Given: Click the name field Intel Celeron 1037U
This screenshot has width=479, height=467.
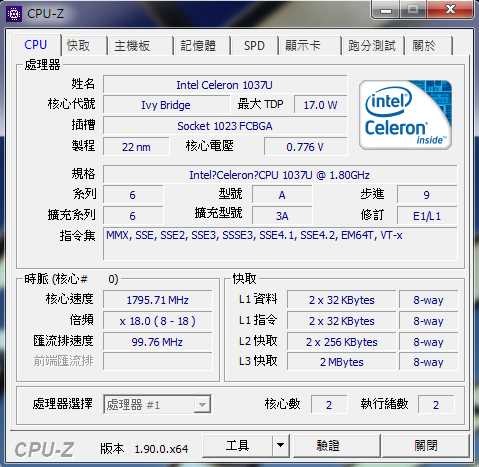Looking at the screenshot, I should pos(225,85).
